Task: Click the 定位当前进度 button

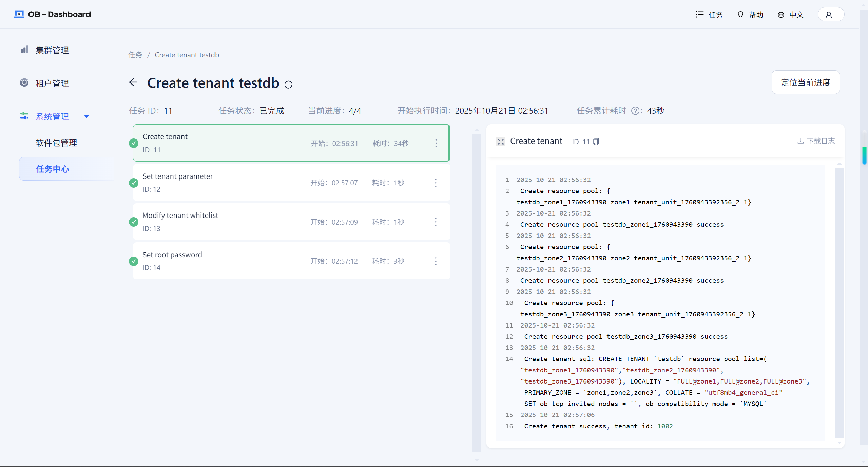Action: click(805, 82)
